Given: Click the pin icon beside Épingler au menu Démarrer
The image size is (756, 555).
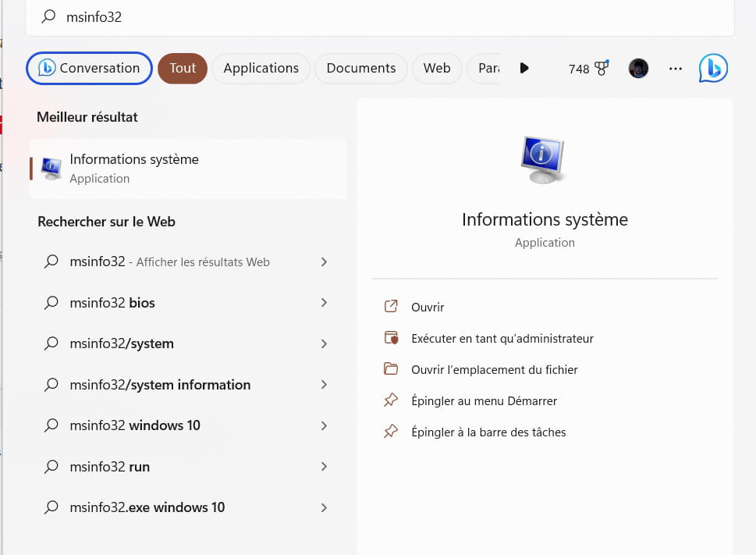Looking at the screenshot, I should [x=391, y=400].
